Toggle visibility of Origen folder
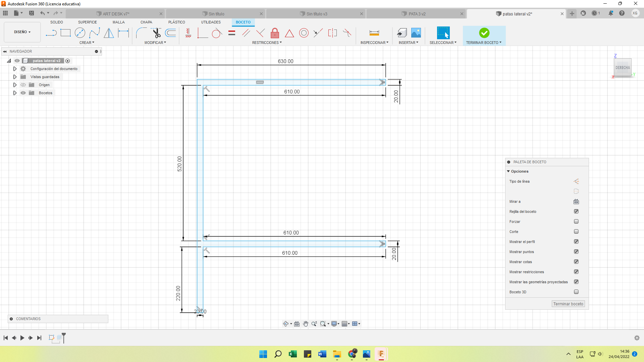This screenshot has height=362, width=644. coord(23,85)
